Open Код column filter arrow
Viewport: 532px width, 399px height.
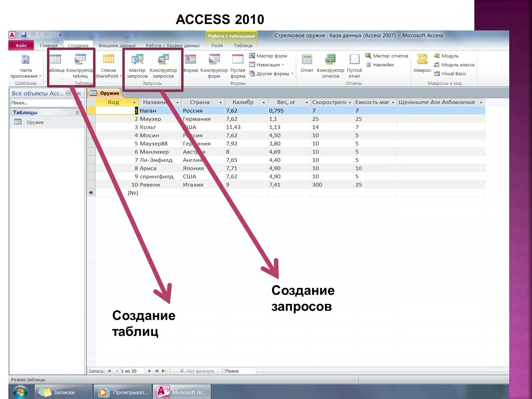(134, 103)
